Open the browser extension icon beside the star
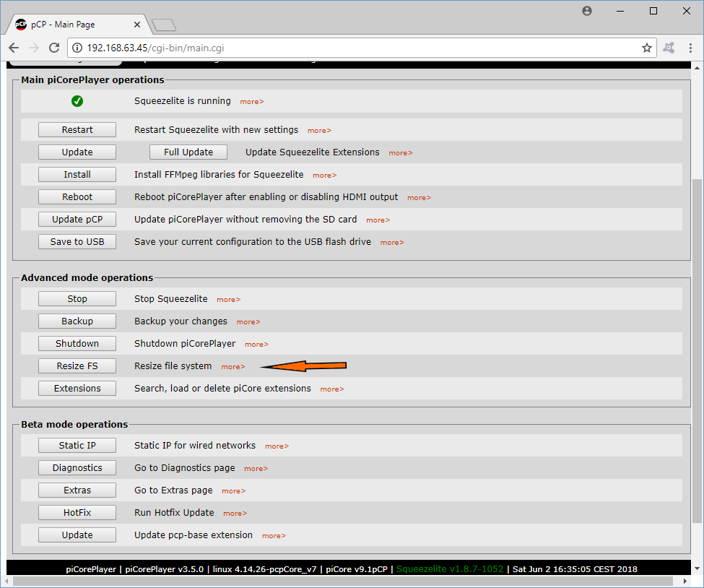This screenshot has height=588, width=704. (669, 48)
